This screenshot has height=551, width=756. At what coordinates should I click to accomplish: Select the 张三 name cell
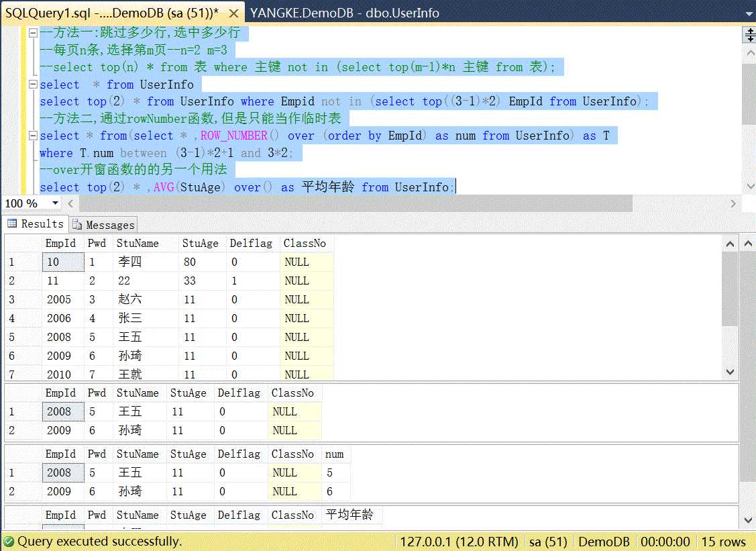click(x=146, y=318)
